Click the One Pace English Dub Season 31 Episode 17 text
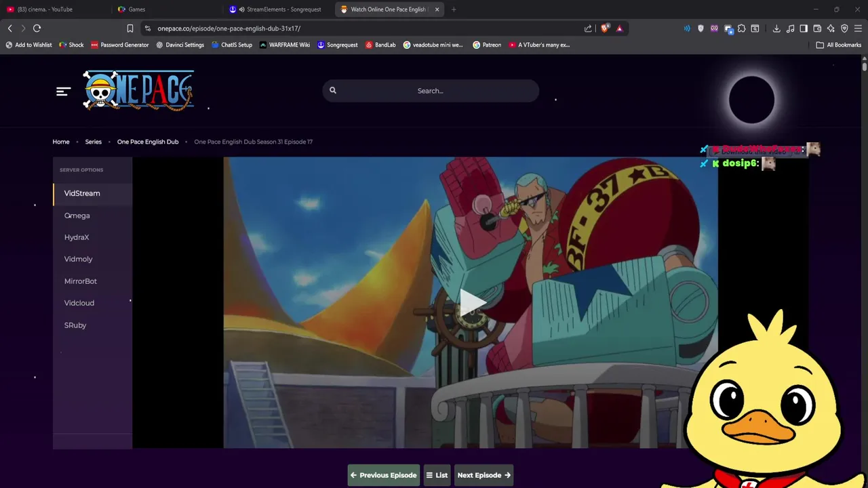 click(254, 142)
